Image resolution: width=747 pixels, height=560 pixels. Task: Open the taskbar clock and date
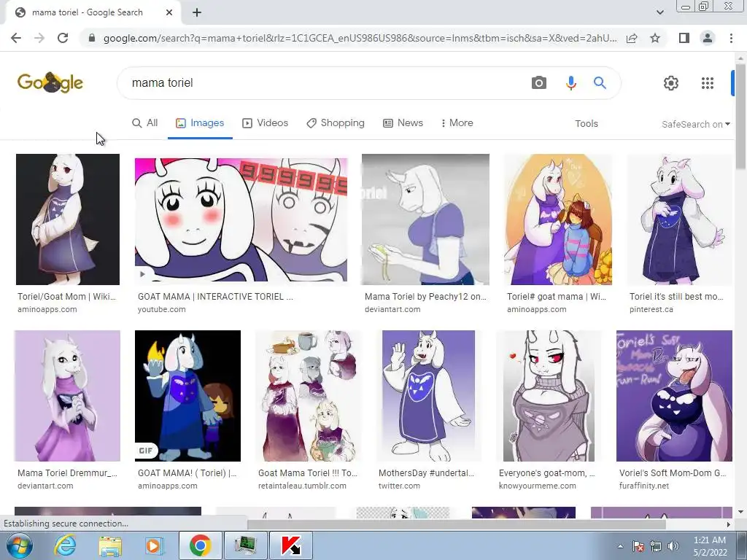[x=710, y=546]
